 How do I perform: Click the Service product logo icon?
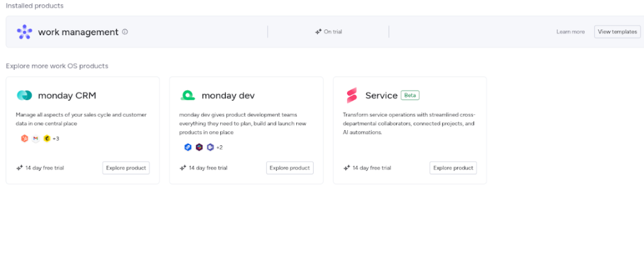point(352,96)
